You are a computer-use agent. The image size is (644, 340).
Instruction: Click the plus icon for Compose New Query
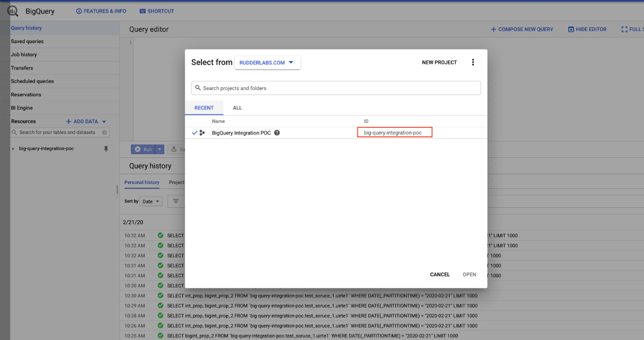(493, 29)
